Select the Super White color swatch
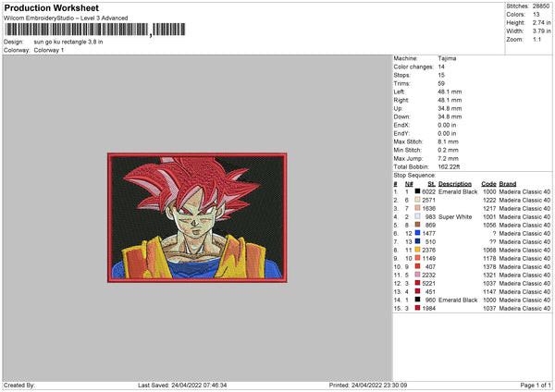Viewport: 555px width, 392px height. (x=417, y=216)
